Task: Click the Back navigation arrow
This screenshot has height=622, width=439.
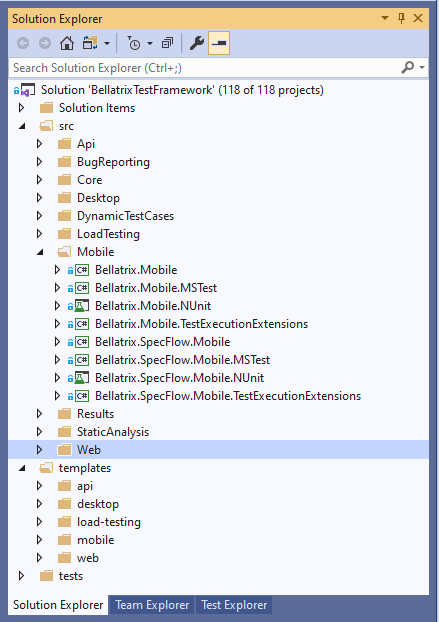Action: pos(23,43)
